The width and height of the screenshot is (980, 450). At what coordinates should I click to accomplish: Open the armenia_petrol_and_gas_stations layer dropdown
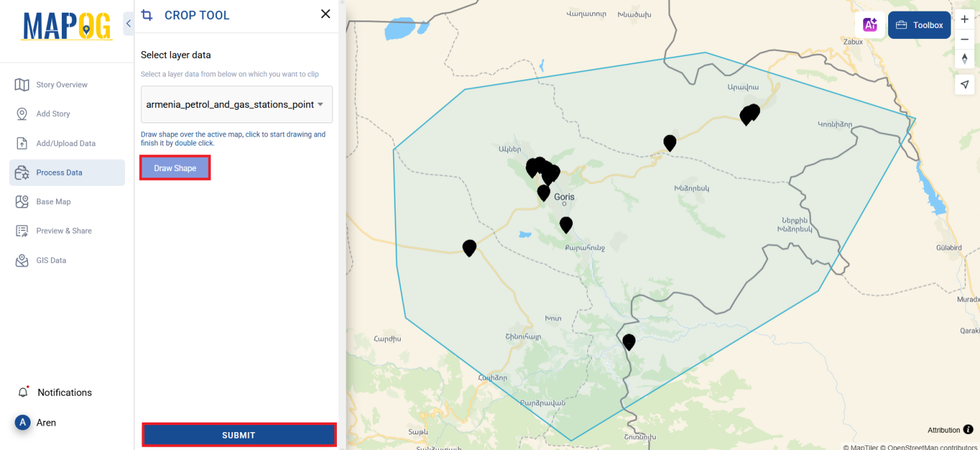coord(236,104)
